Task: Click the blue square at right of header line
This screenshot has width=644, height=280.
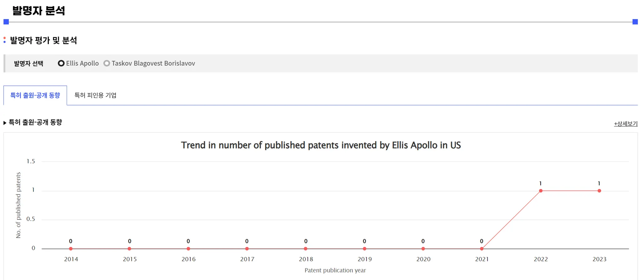Action: tap(635, 22)
